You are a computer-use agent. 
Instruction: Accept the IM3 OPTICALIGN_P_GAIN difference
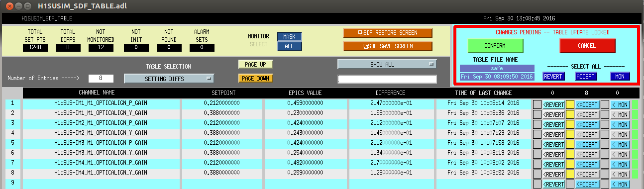pos(587,144)
